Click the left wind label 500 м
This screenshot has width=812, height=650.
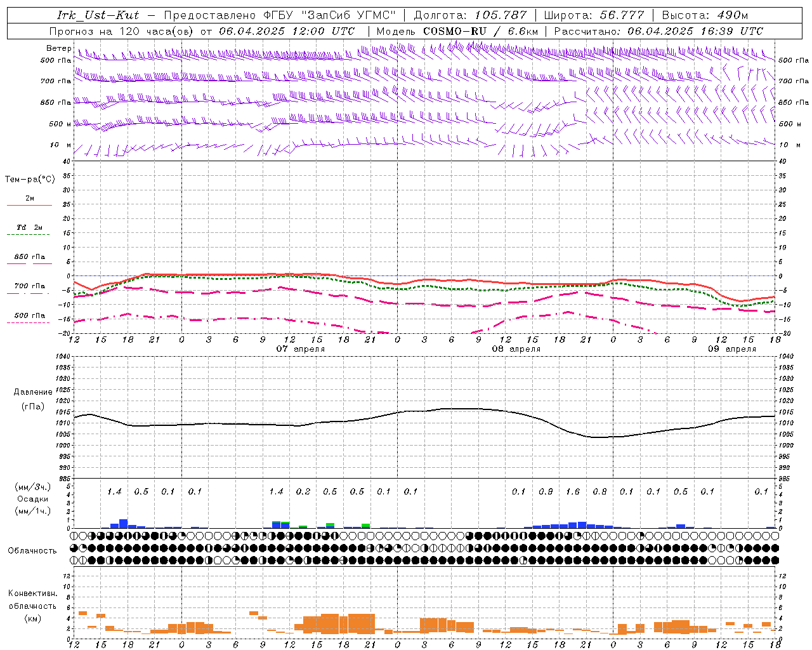pyautogui.click(x=59, y=124)
